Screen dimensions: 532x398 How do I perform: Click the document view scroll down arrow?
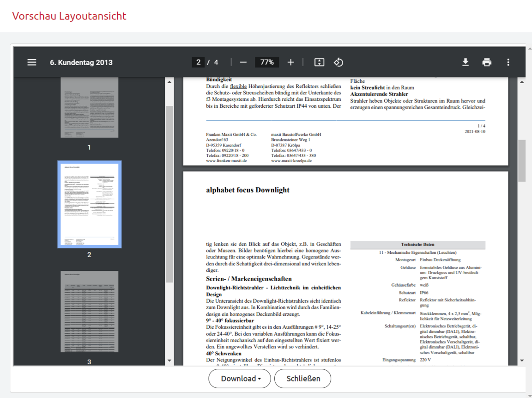tap(522, 361)
